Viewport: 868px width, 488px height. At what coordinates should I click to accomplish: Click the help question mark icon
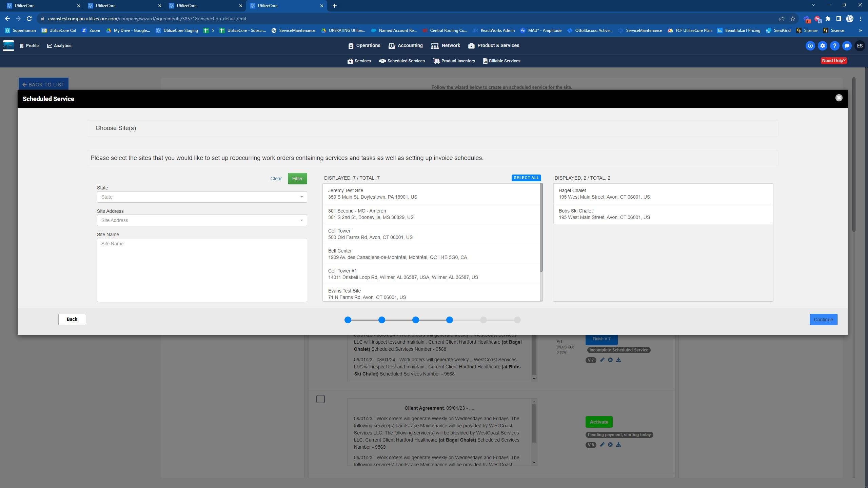[x=834, y=46]
